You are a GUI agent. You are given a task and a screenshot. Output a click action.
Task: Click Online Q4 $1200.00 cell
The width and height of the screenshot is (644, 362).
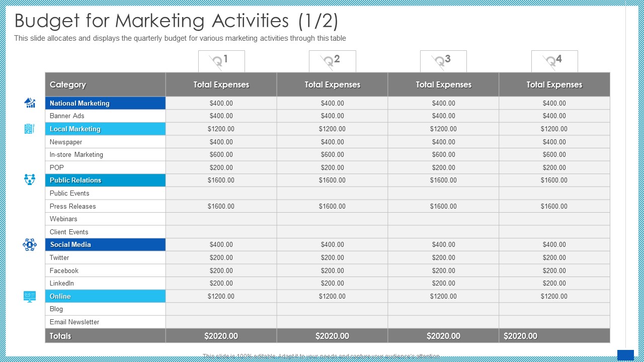click(554, 296)
